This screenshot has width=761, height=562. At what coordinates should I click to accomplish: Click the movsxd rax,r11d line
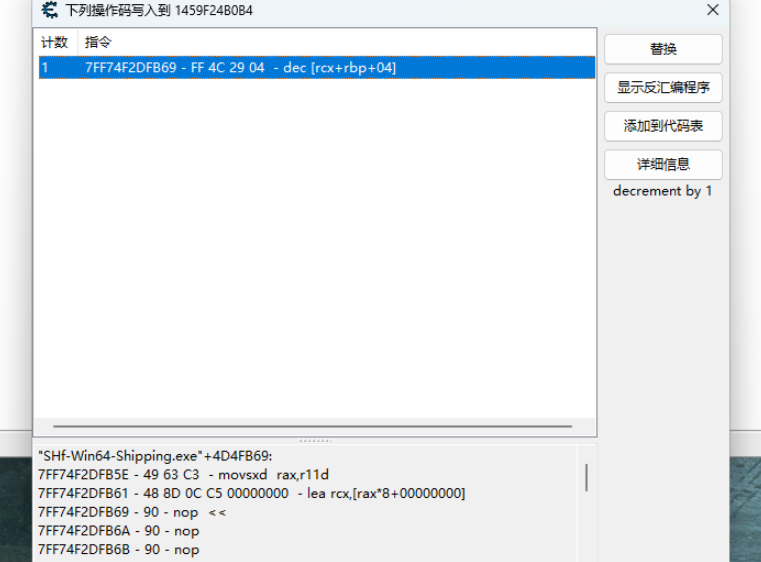pyautogui.click(x=183, y=475)
